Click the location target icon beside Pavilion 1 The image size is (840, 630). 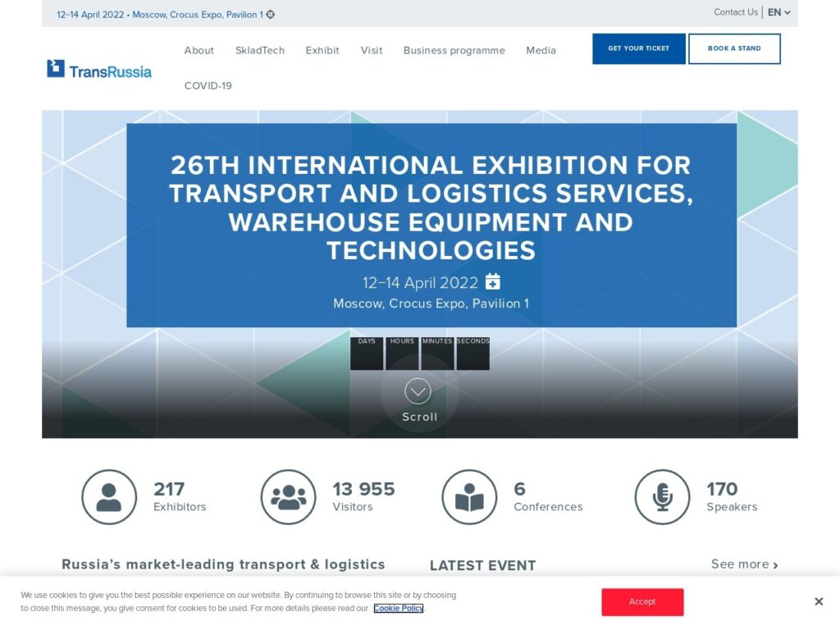click(x=271, y=15)
